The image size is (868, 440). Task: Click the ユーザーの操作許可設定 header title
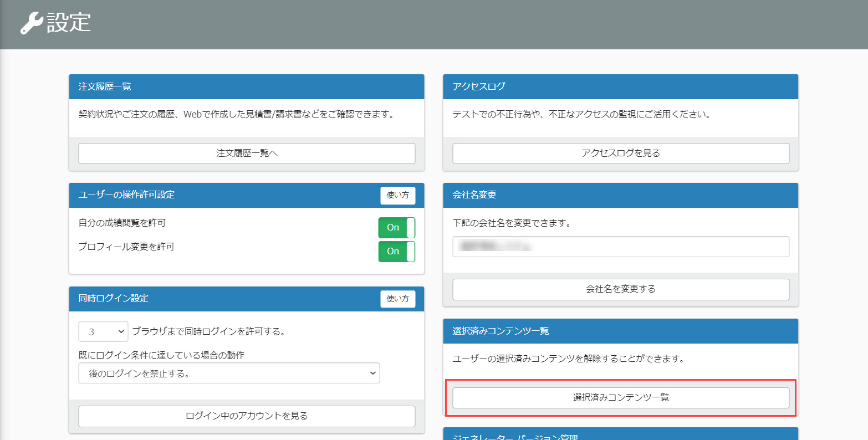click(126, 195)
